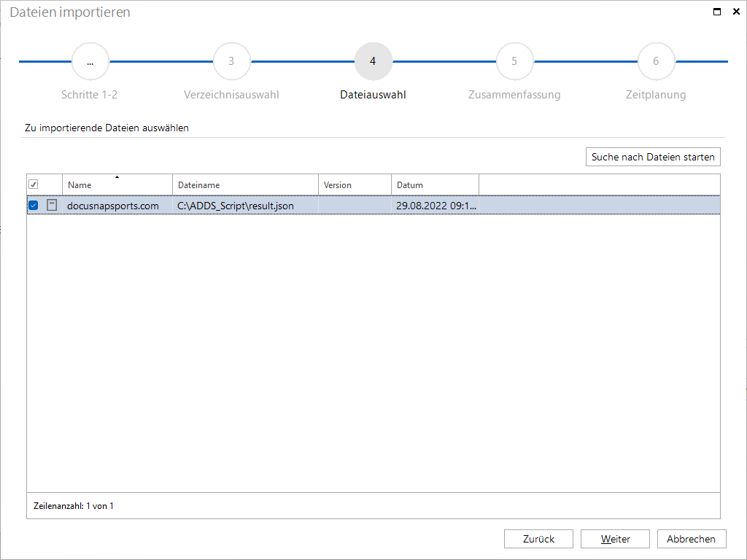Close the Dateien importieren dialog
The height and width of the screenshot is (560, 747).
point(736,12)
